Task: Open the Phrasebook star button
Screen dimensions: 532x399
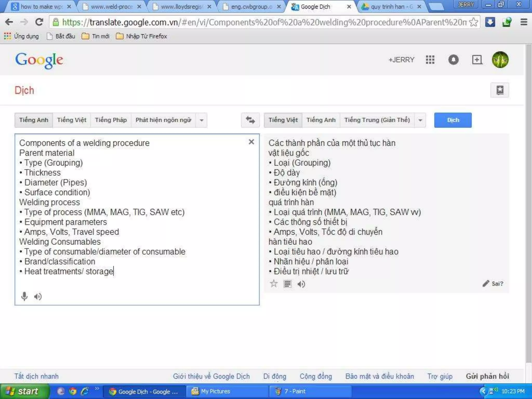Action: pyautogui.click(x=500, y=90)
